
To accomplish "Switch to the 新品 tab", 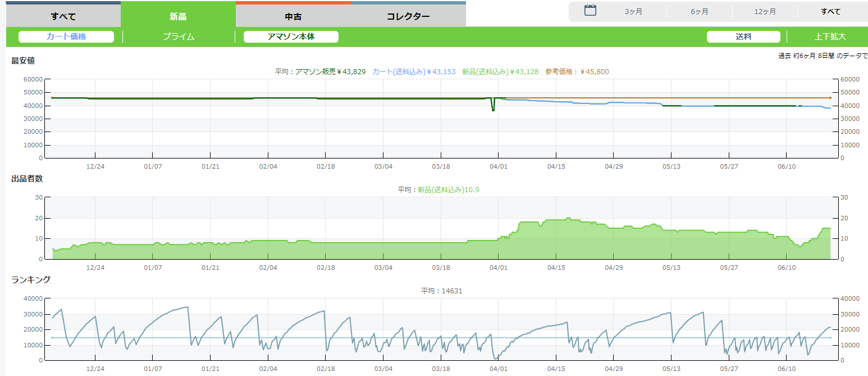I will pyautogui.click(x=178, y=16).
